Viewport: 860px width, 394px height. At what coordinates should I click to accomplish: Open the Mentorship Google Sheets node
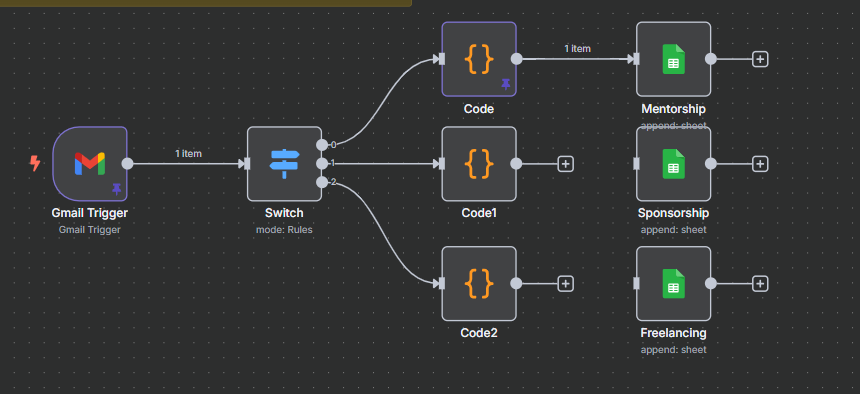pyautogui.click(x=674, y=59)
